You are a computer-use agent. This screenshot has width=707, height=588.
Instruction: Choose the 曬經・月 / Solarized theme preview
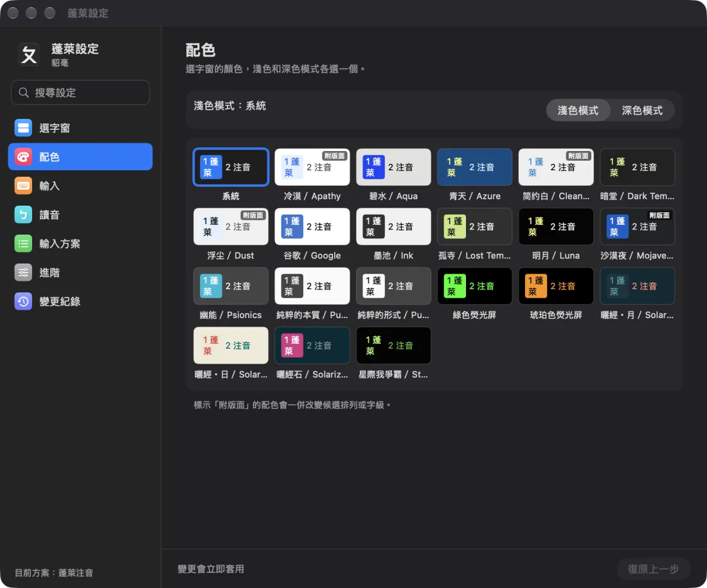[x=638, y=286]
